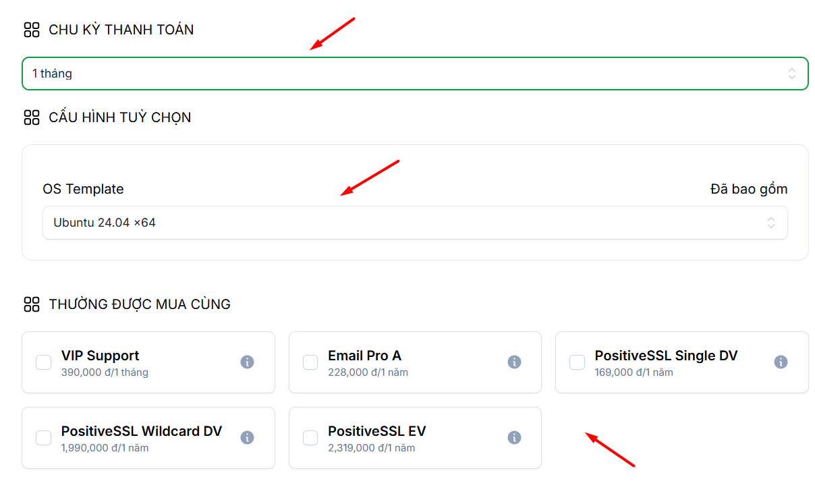Click the billing cycle dropdown arrows
This screenshot has height=504, width=815.
[792, 74]
